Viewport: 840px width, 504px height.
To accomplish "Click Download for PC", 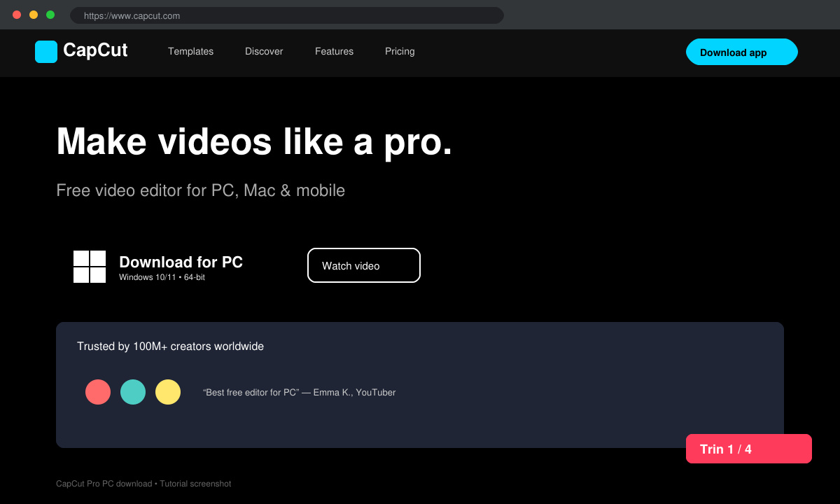I will (181, 262).
